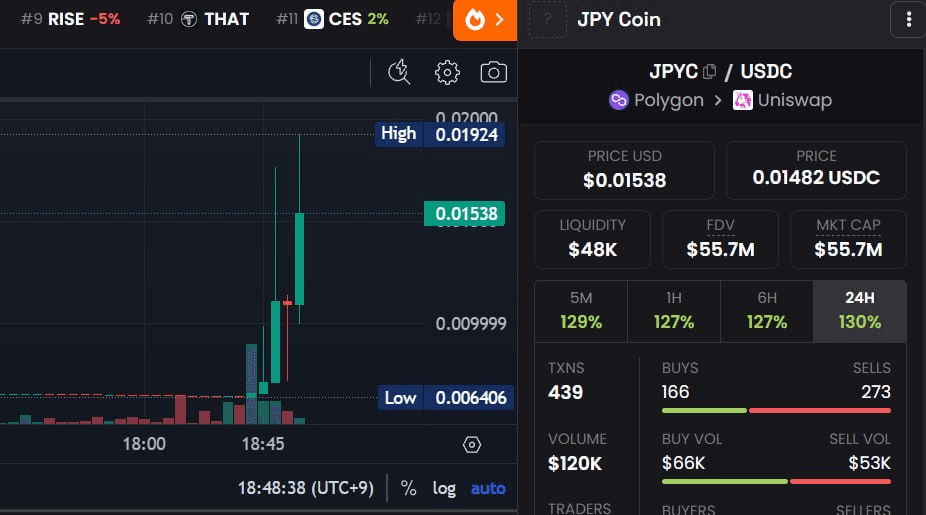Click the MKT CAP $55.7M box
This screenshot has width=926, height=515.
click(848, 239)
